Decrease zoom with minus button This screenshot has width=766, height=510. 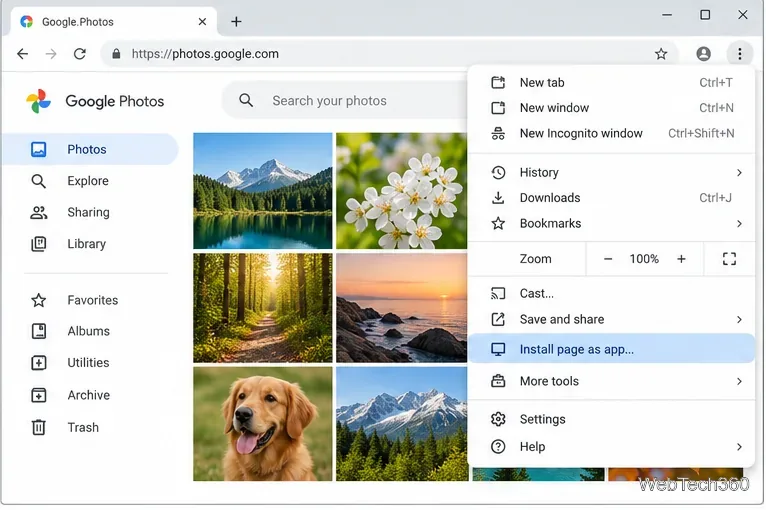point(608,259)
